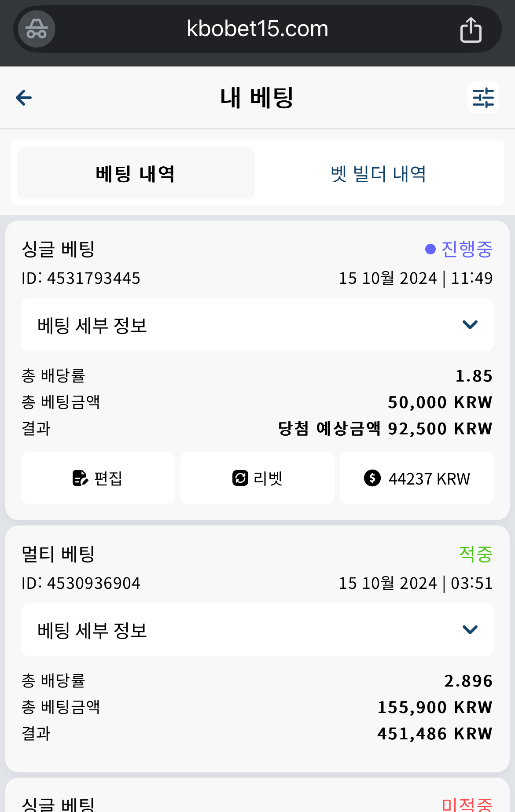Click the edit document icon beside 편집
The image size is (515, 812).
80,478
